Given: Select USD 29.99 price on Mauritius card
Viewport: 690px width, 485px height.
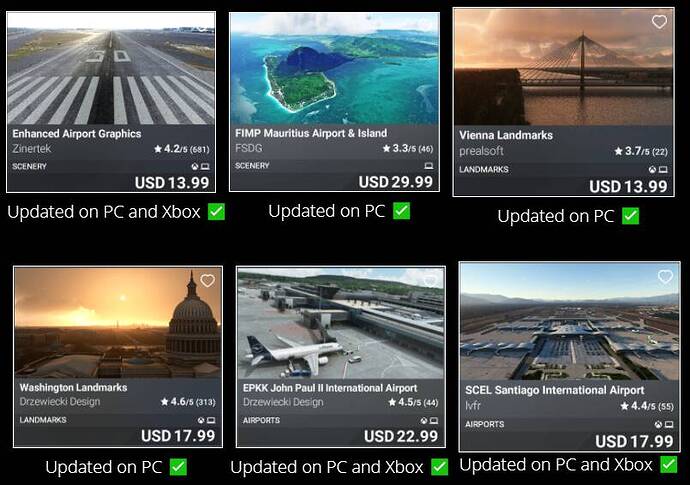Looking at the screenshot, I should tap(396, 182).
